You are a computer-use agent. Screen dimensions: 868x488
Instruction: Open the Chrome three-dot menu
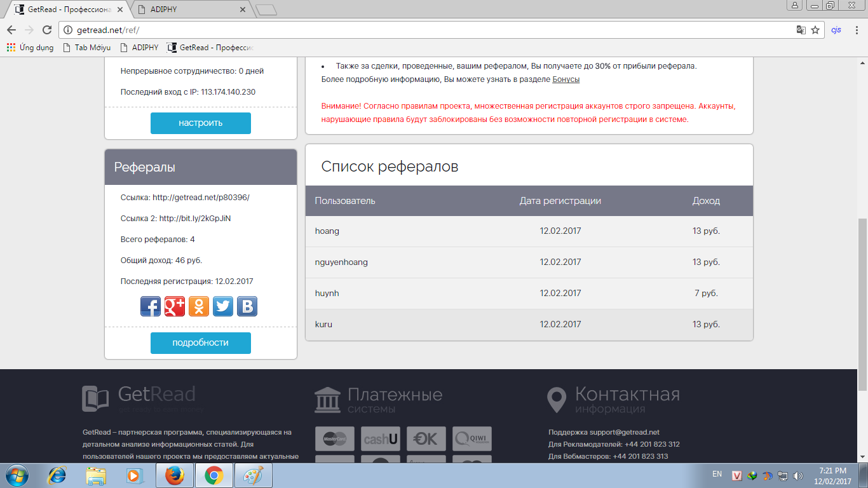click(x=857, y=30)
